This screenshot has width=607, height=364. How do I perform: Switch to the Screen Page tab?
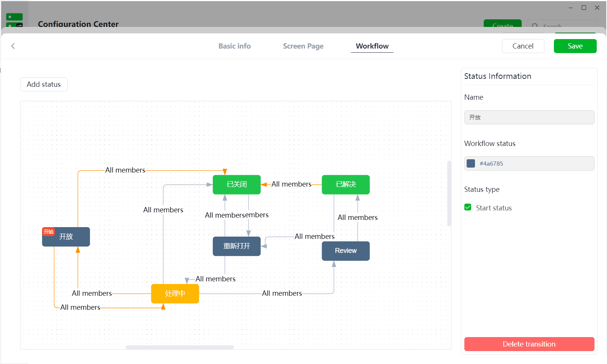coord(303,46)
